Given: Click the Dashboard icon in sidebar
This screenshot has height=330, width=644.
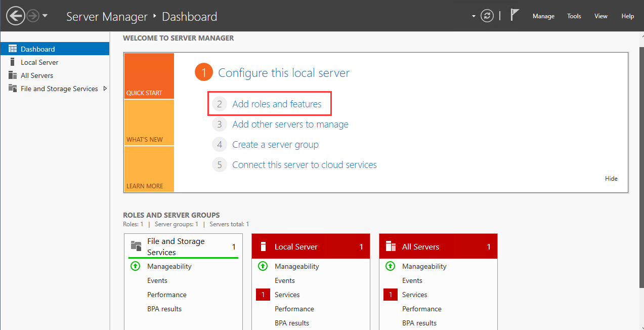Looking at the screenshot, I should pos(13,49).
